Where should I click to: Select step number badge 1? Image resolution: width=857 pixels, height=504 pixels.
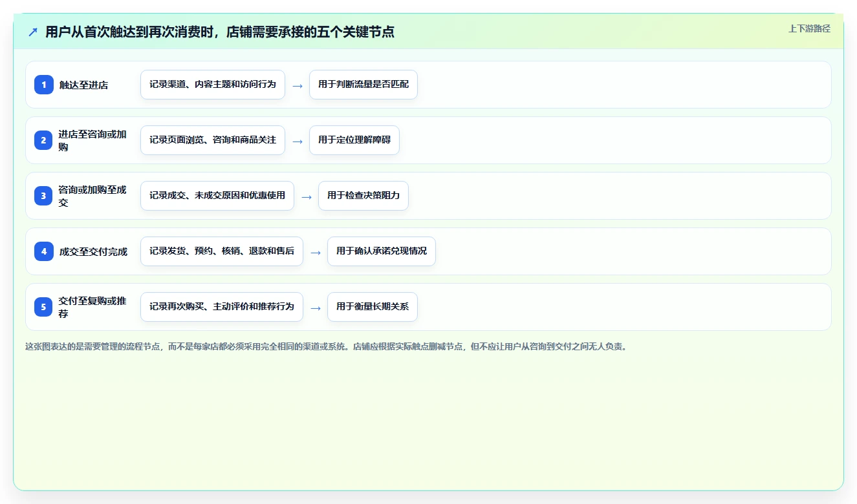(x=44, y=85)
